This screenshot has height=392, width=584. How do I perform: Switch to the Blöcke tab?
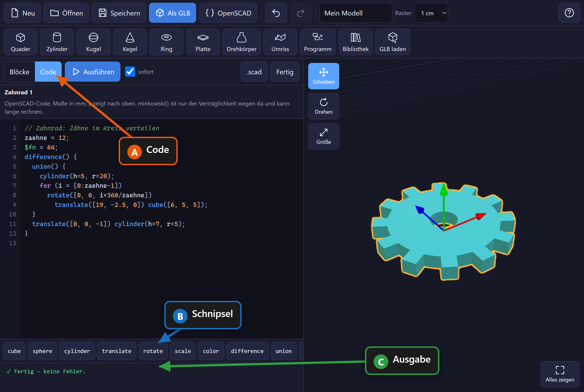tap(20, 72)
